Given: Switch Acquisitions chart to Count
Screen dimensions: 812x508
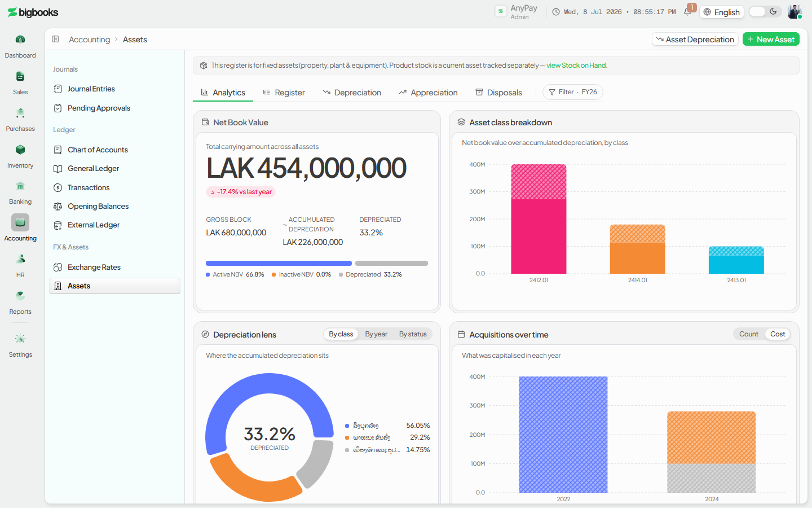Looking at the screenshot, I should click(749, 334).
